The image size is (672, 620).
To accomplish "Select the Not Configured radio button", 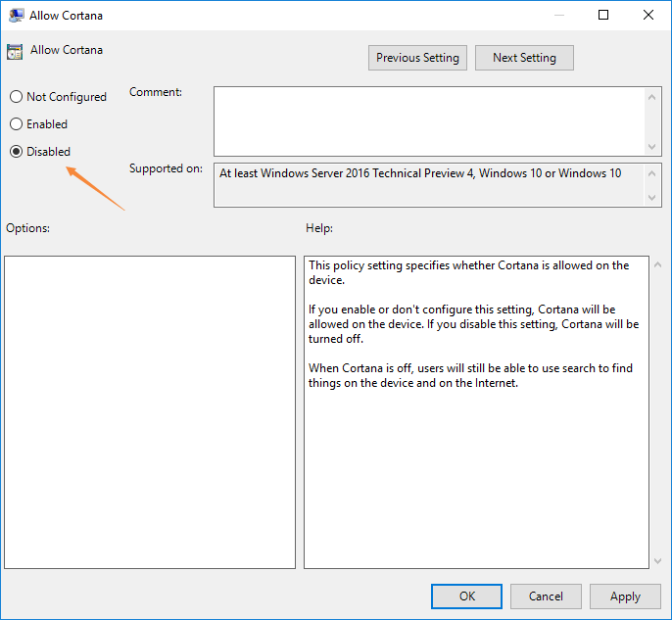I will pos(58,97).
